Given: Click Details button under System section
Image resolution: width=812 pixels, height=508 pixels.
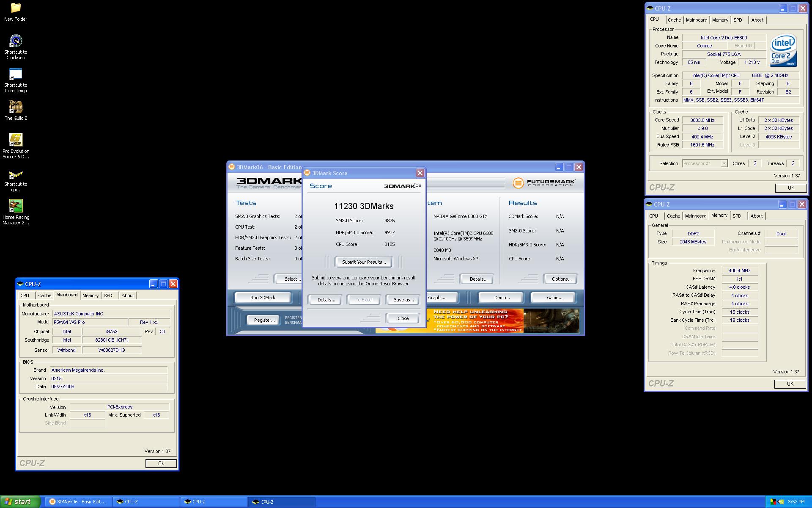Looking at the screenshot, I should (x=478, y=279).
